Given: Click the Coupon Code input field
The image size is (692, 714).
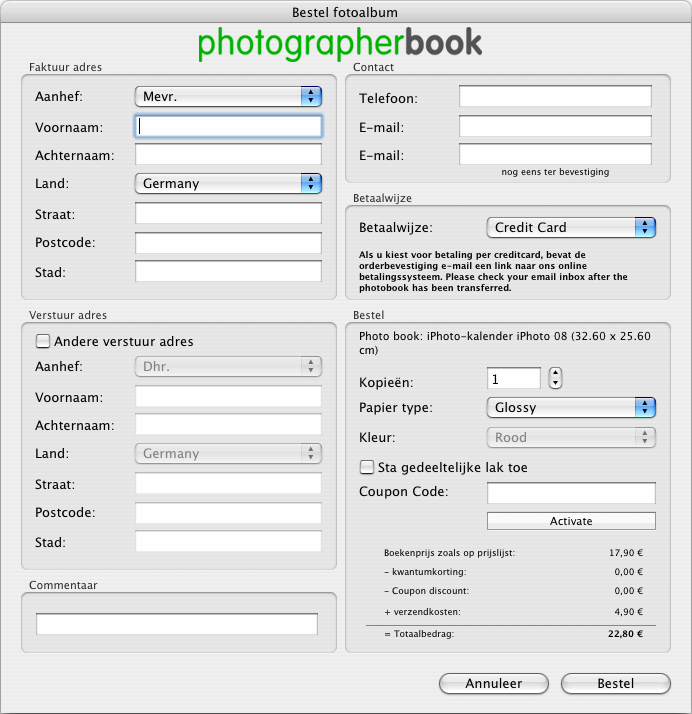Looking at the screenshot, I should pos(571,493).
